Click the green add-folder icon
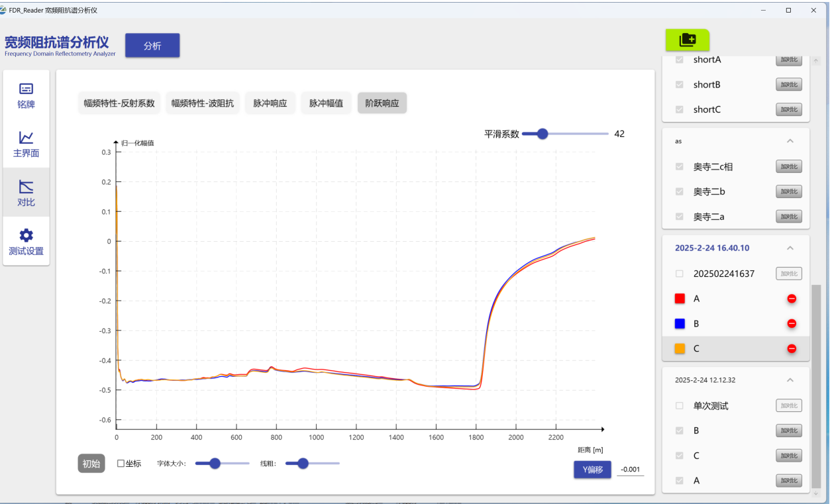830x504 pixels. point(688,40)
